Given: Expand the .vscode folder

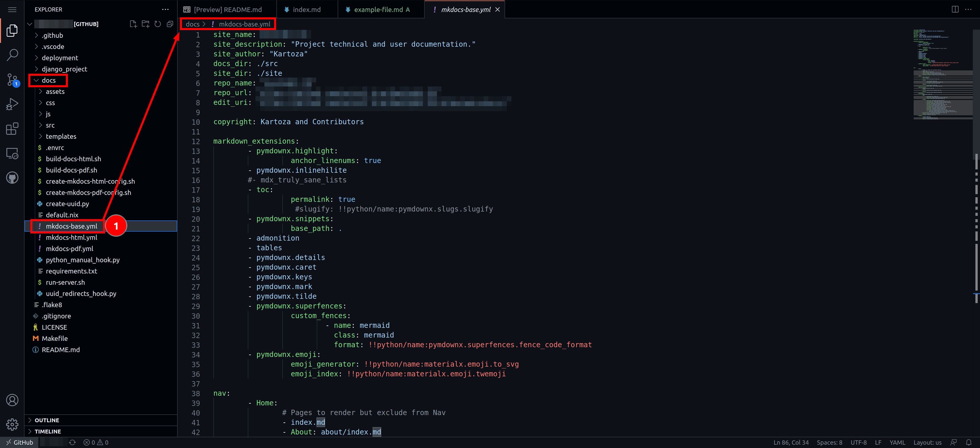Looking at the screenshot, I should [x=101, y=46].
